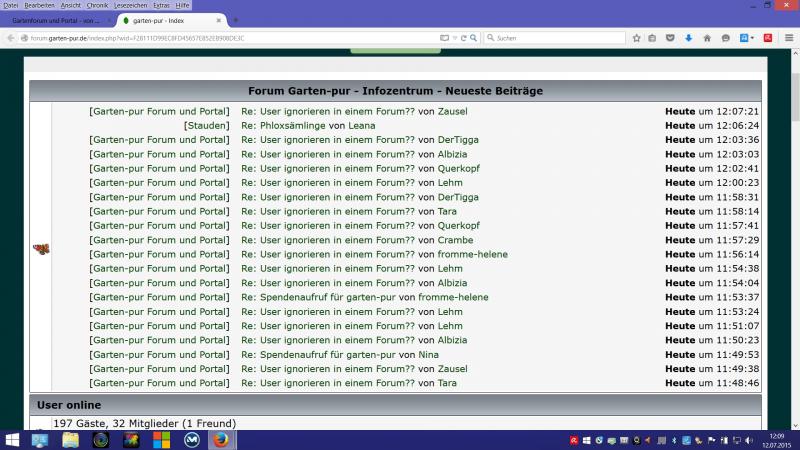Open the new tab plus button
The image size is (800, 450).
[x=236, y=20]
